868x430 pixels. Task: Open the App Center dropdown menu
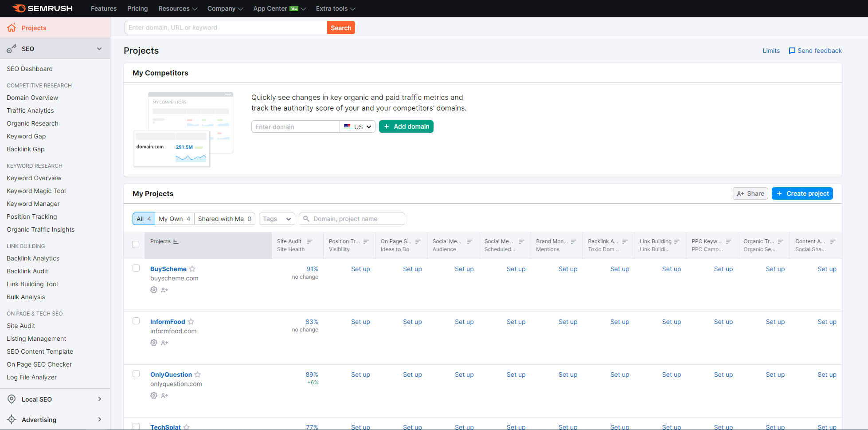coord(280,8)
